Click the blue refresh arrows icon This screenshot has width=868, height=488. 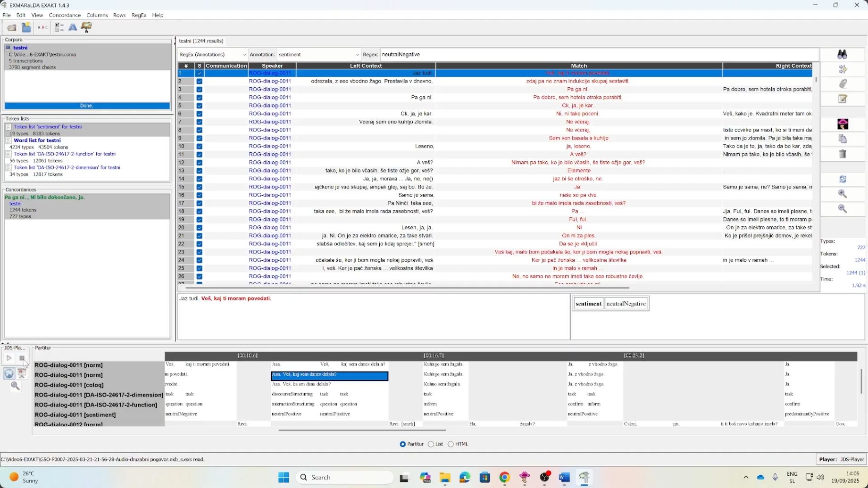tap(843, 179)
